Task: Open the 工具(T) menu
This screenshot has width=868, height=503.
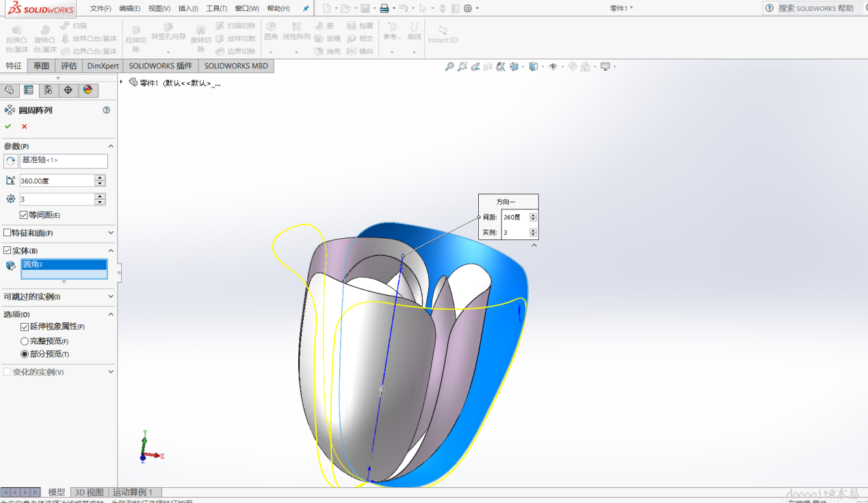Action: coord(216,8)
